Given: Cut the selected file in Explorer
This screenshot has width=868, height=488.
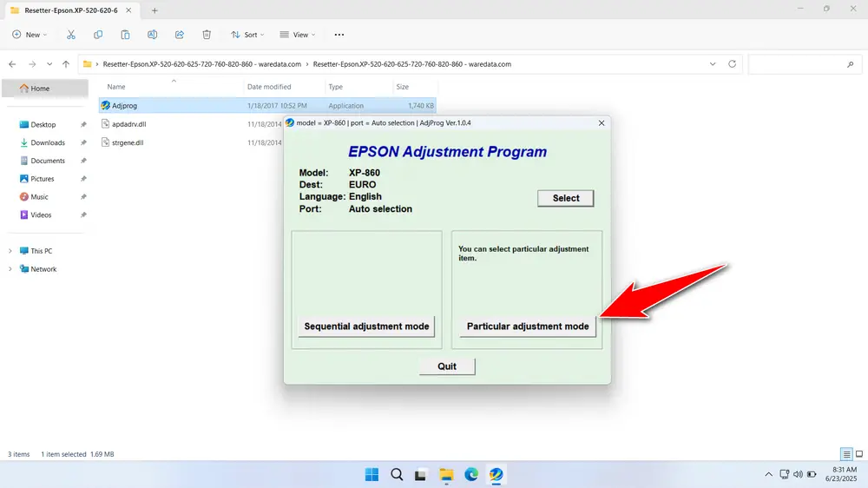Looking at the screenshot, I should click(71, 35).
